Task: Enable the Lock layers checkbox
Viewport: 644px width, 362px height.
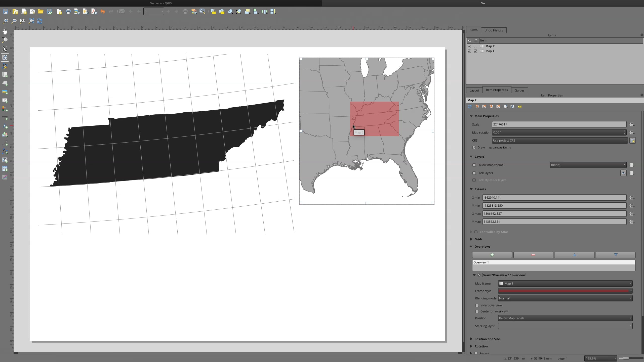Action: (474, 173)
